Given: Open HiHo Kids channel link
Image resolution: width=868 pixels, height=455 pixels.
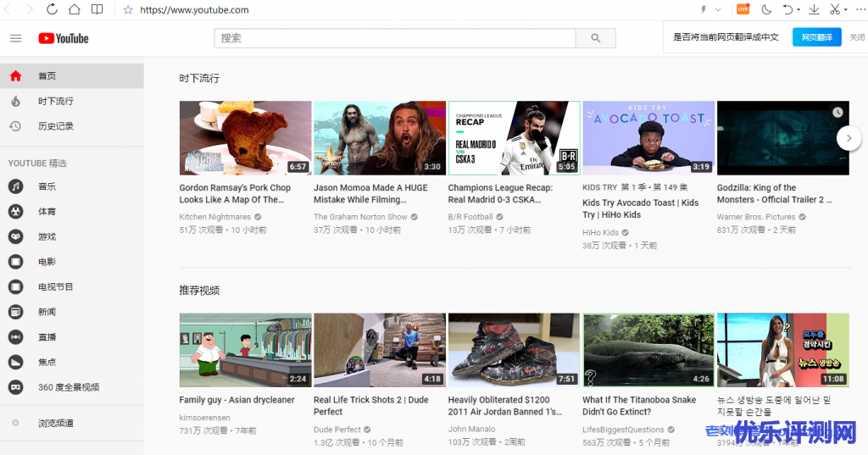Looking at the screenshot, I should (601, 232).
